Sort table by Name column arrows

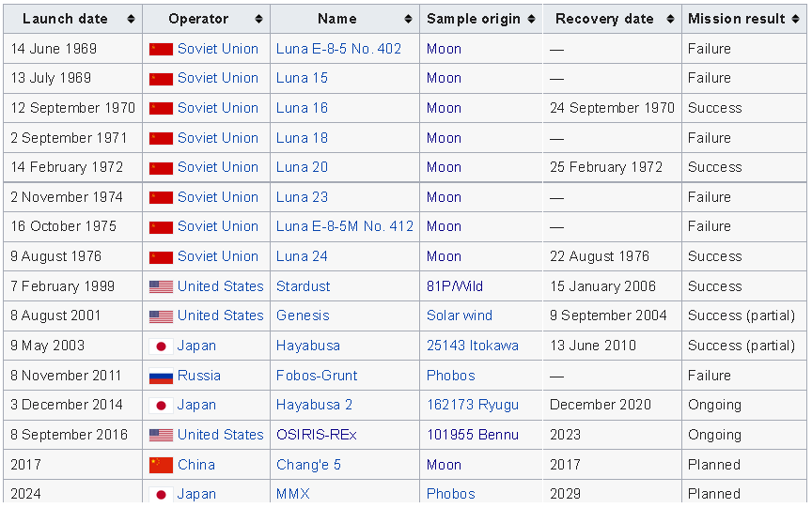click(x=408, y=19)
